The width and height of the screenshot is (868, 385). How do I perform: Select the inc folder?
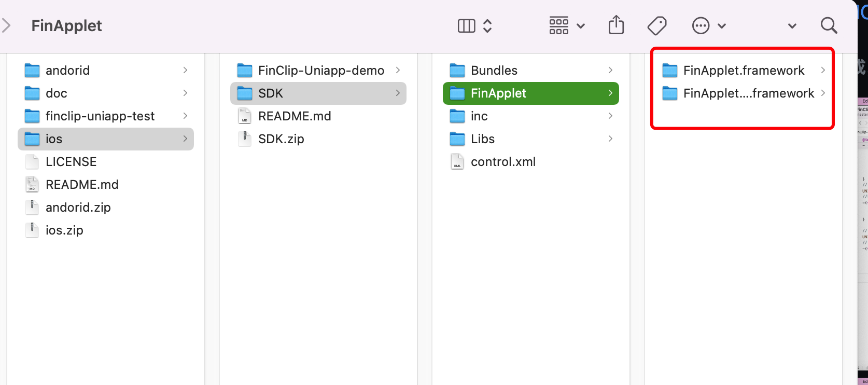479,116
